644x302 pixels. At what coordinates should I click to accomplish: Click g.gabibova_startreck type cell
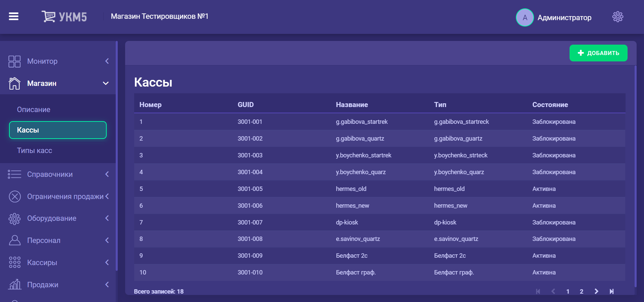point(461,122)
